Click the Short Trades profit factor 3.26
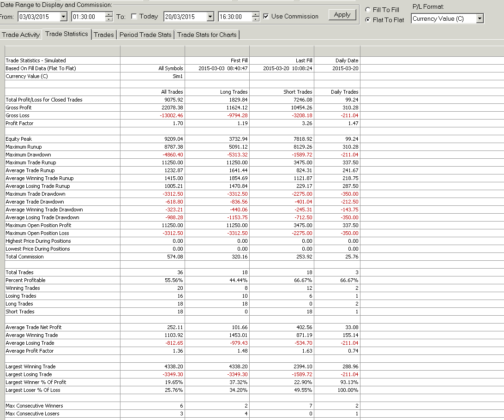The height and width of the screenshot is (420, 504). [307, 123]
